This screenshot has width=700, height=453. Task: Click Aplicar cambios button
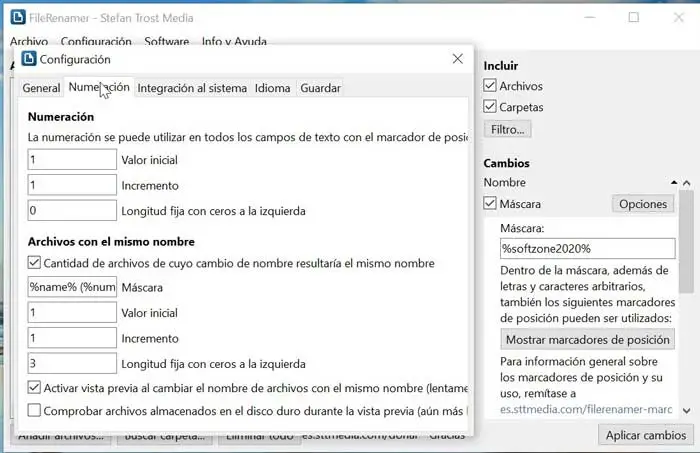tap(646, 435)
